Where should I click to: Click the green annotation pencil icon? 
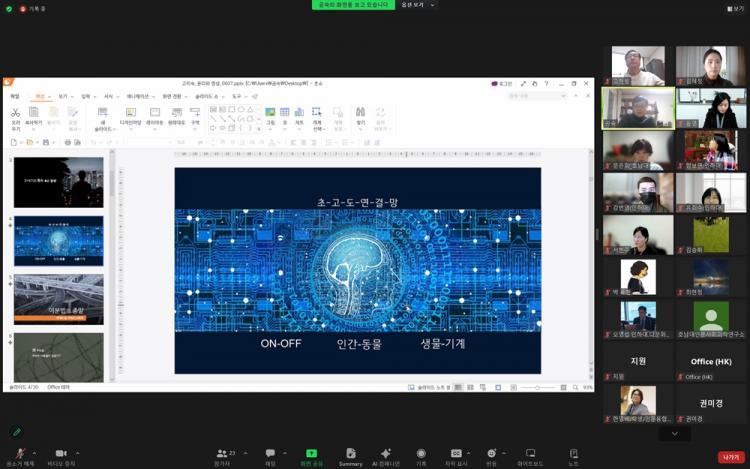[17, 432]
